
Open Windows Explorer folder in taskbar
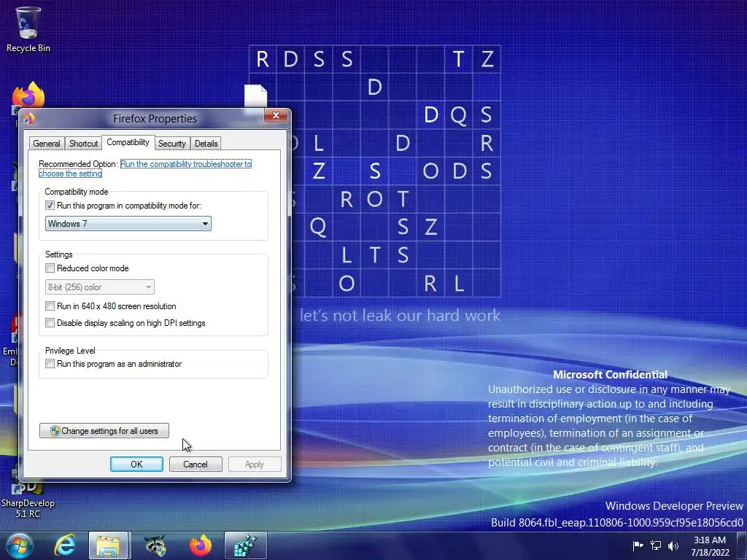click(108, 545)
